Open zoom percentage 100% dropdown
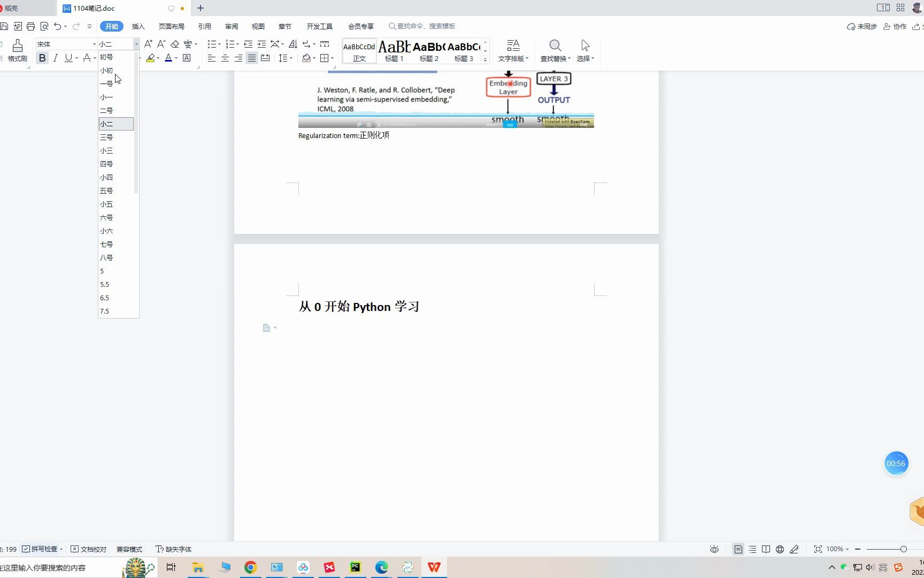Screen dimensions: 924x578 click(837, 549)
